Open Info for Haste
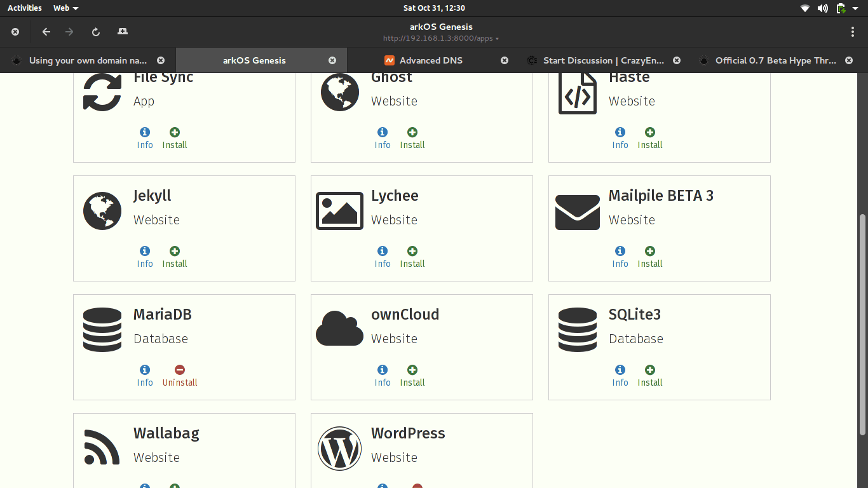The image size is (868, 488). click(620, 138)
